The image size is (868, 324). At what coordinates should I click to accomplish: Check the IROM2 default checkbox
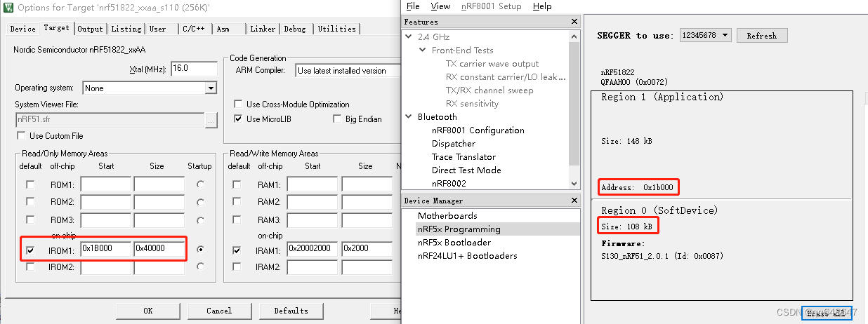click(x=30, y=266)
